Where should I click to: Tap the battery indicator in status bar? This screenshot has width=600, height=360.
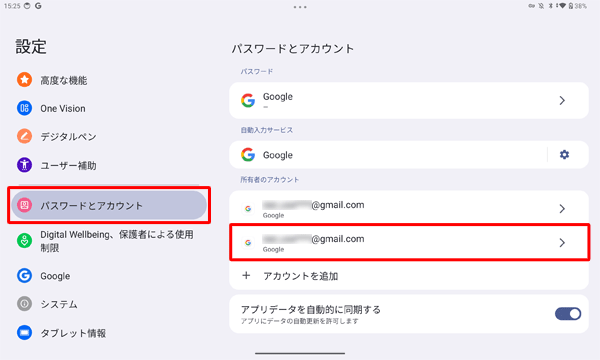pos(578,6)
